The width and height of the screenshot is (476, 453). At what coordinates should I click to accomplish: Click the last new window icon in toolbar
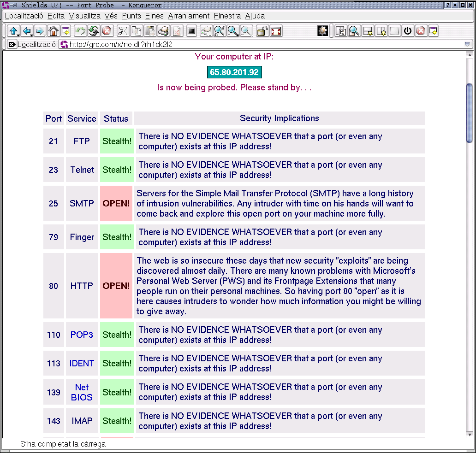tap(433, 30)
